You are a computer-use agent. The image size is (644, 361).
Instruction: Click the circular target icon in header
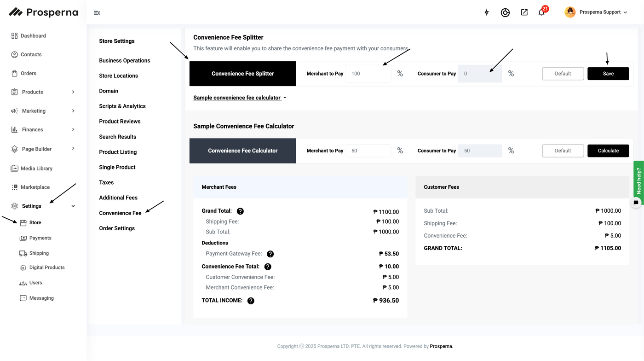tap(505, 12)
